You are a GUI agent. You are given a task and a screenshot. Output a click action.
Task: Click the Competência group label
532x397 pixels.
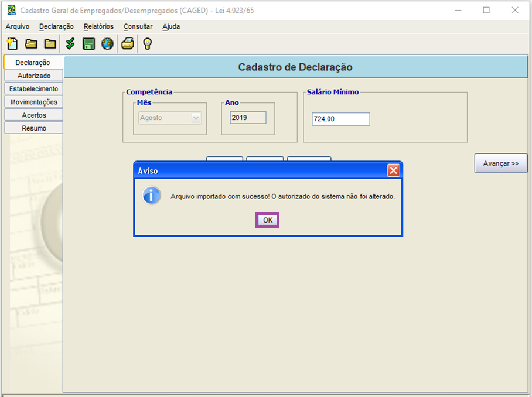(x=149, y=92)
